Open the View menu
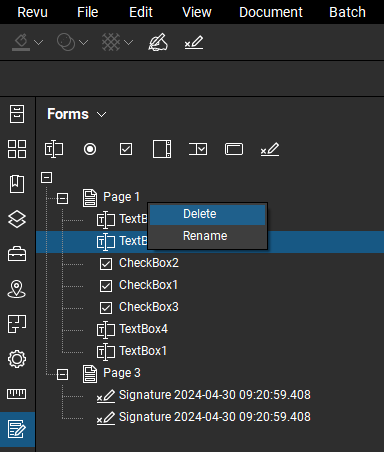Screen dimensions: 384x452 [x=197, y=12]
